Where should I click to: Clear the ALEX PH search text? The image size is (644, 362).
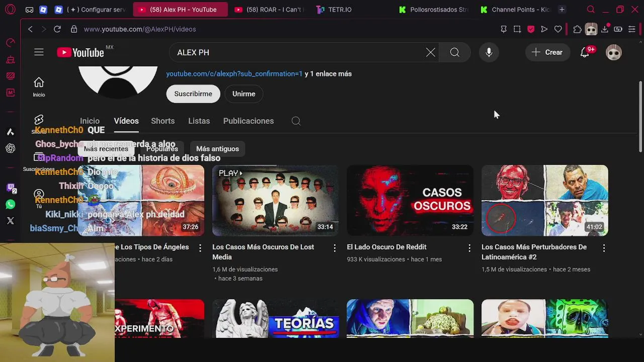(x=431, y=52)
